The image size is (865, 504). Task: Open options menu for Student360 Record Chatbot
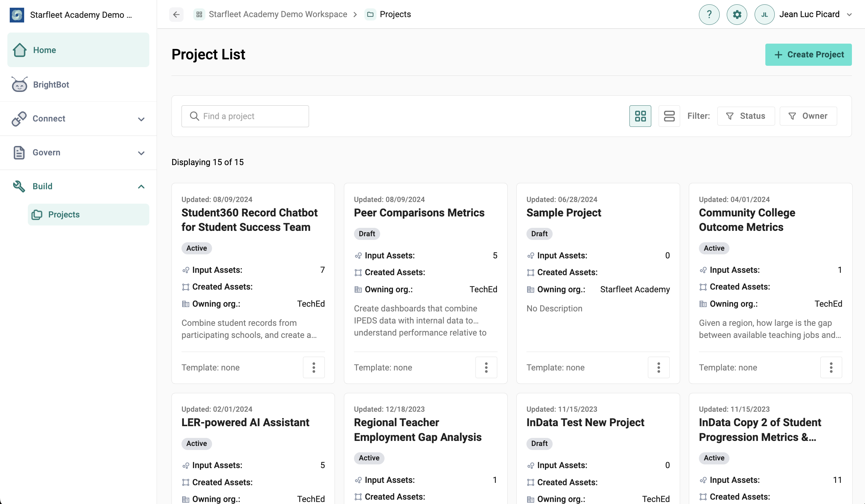(314, 367)
